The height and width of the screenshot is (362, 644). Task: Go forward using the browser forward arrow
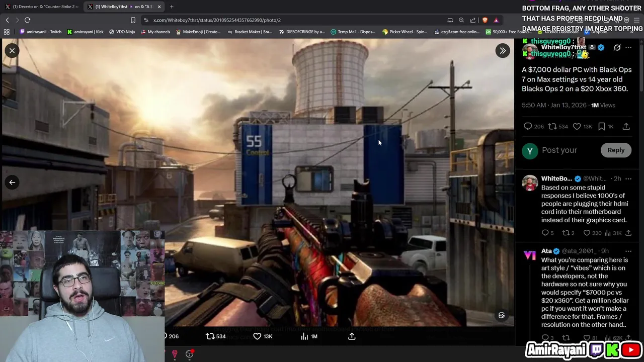click(17, 20)
